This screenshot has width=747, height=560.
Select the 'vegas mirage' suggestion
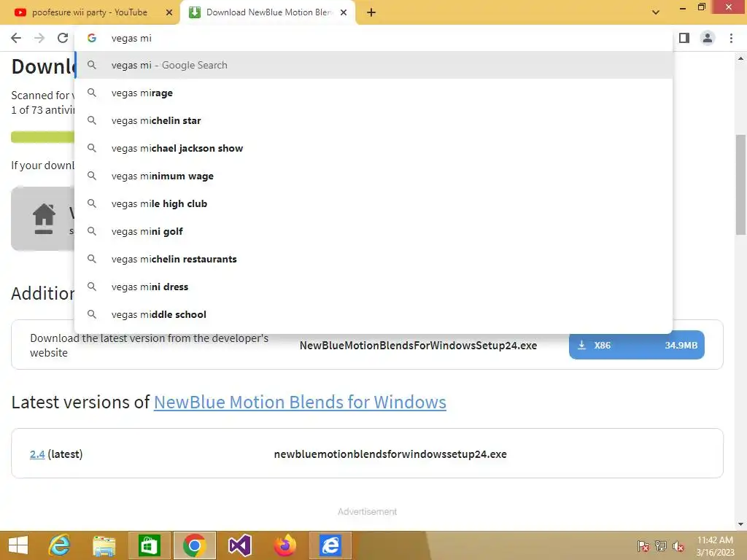click(374, 93)
